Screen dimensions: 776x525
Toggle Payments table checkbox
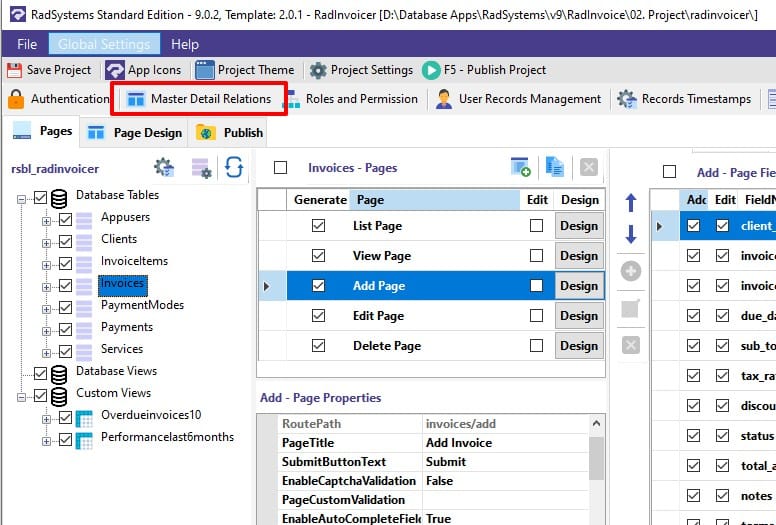[x=65, y=330]
